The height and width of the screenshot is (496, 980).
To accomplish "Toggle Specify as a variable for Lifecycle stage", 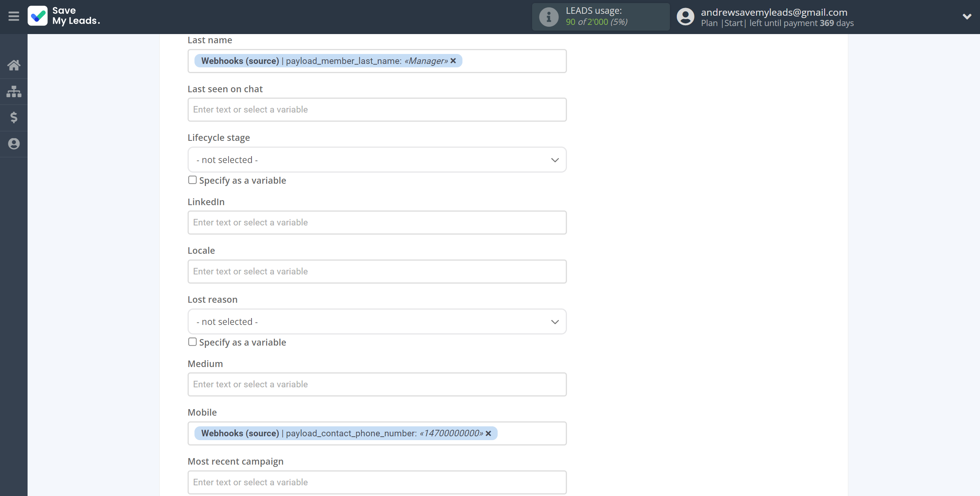I will [192, 179].
